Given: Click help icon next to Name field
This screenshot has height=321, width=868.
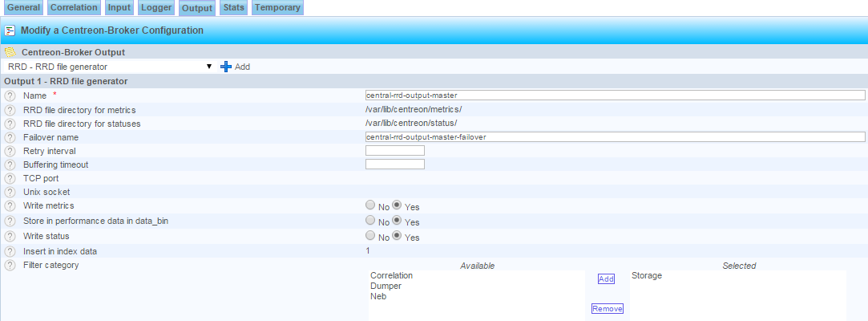Looking at the screenshot, I should (x=10, y=95).
